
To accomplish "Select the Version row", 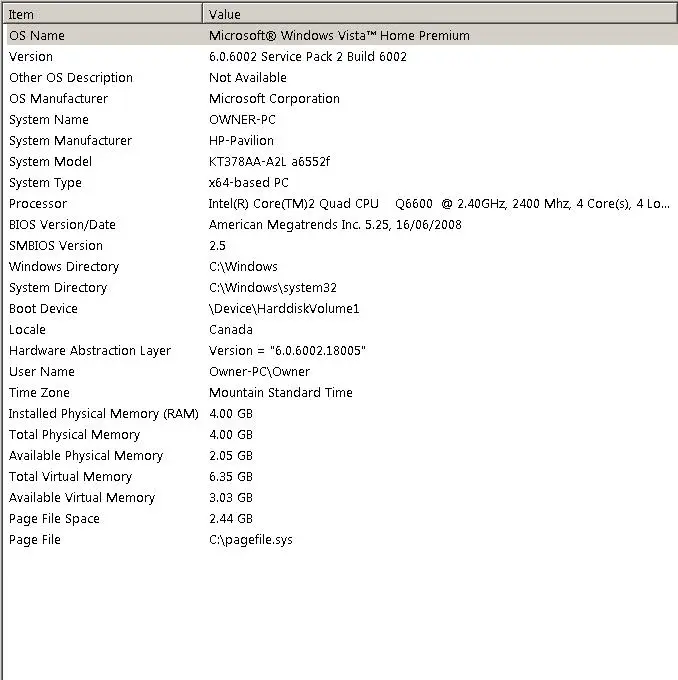I will [31, 56].
